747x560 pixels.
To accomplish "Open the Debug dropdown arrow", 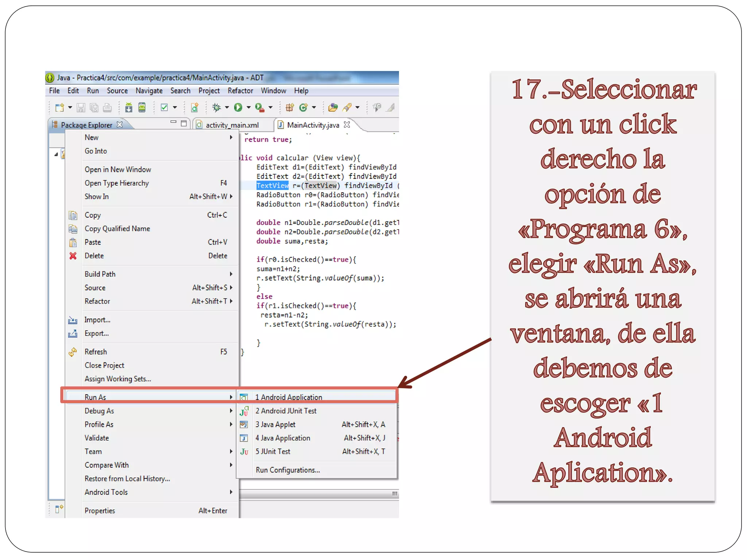I will tap(227, 108).
